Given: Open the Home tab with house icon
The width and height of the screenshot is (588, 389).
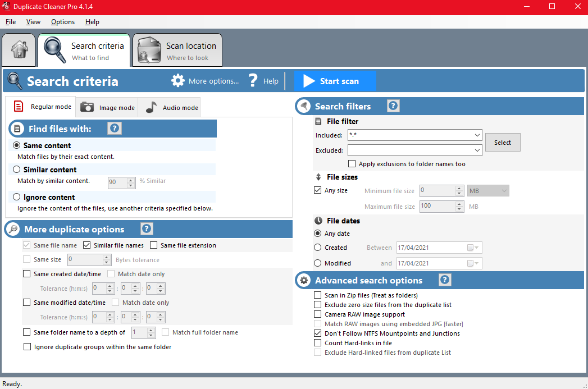Looking at the screenshot, I should pyautogui.click(x=19, y=49).
